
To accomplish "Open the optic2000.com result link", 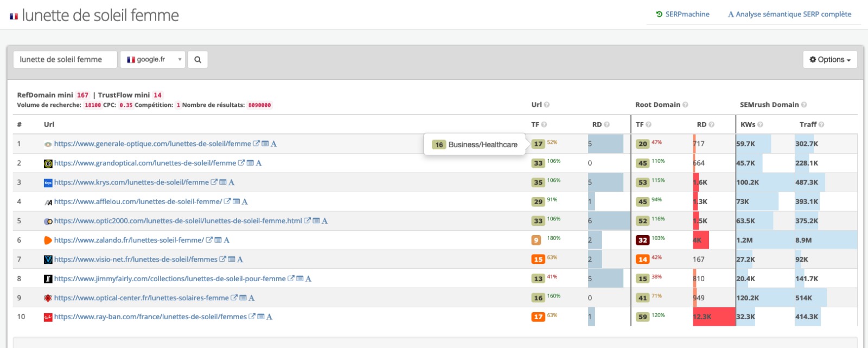I will click(x=178, y=221).
